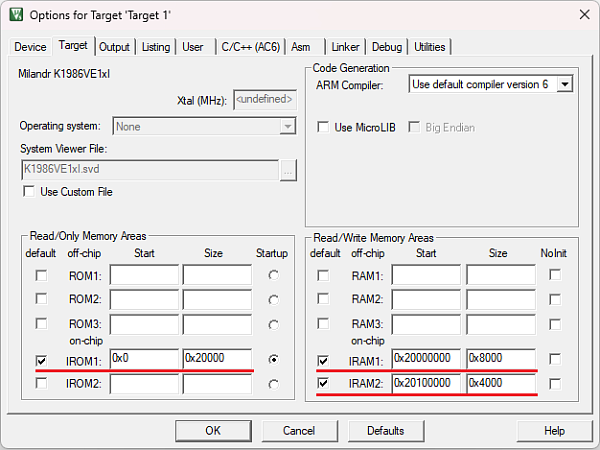Open the ARM Compiler version dropdown
600x450 pixels.
564,85
